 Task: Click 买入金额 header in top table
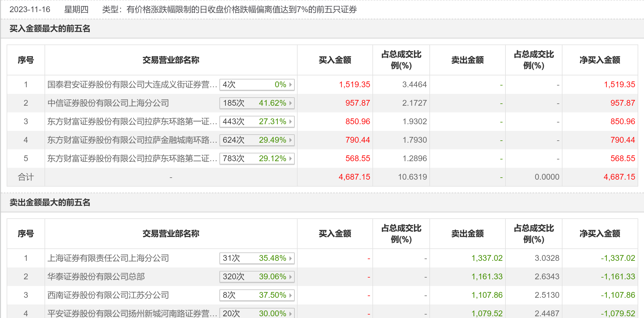335,60
